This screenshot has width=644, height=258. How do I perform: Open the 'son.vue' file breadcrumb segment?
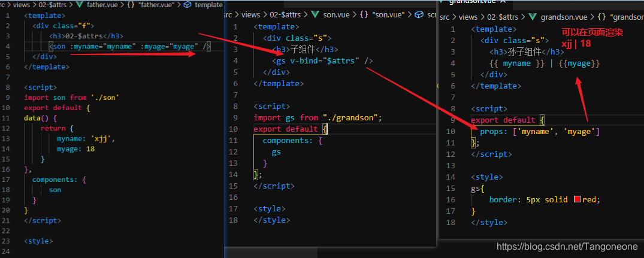(335, 14)
